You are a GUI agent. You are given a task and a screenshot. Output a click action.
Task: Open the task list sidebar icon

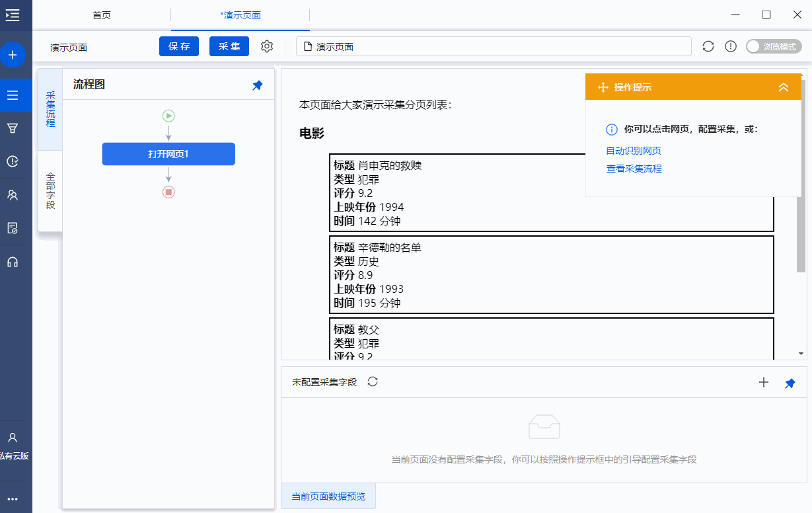(13, 95)
